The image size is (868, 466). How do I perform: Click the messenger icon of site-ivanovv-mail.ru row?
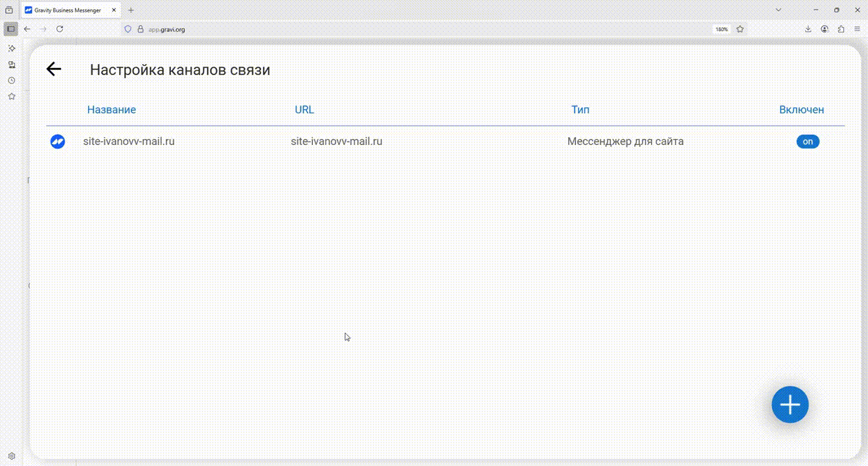58,141
